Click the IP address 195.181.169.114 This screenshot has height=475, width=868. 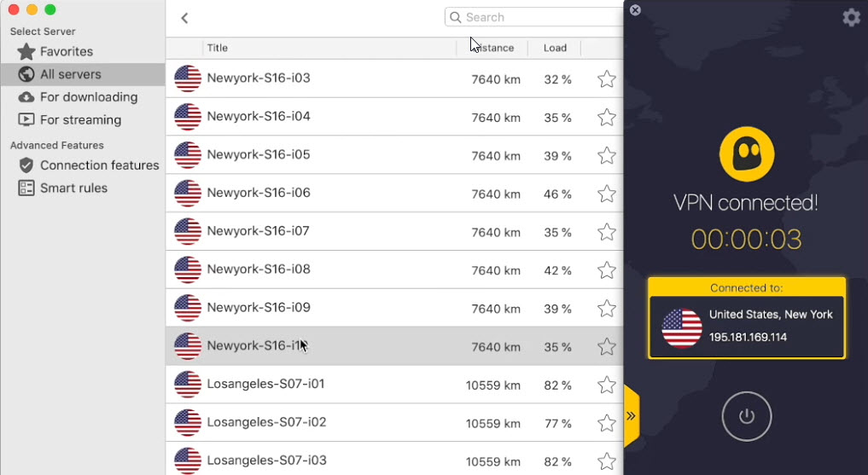pos(748,338)
